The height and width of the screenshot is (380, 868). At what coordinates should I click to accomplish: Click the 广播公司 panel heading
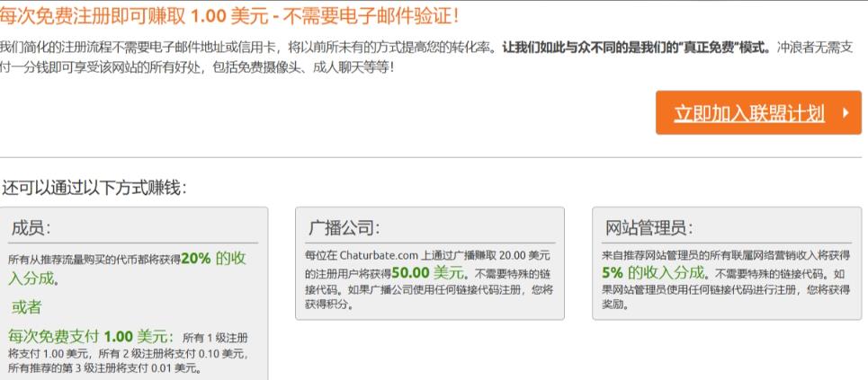click(x=344, y=228)
